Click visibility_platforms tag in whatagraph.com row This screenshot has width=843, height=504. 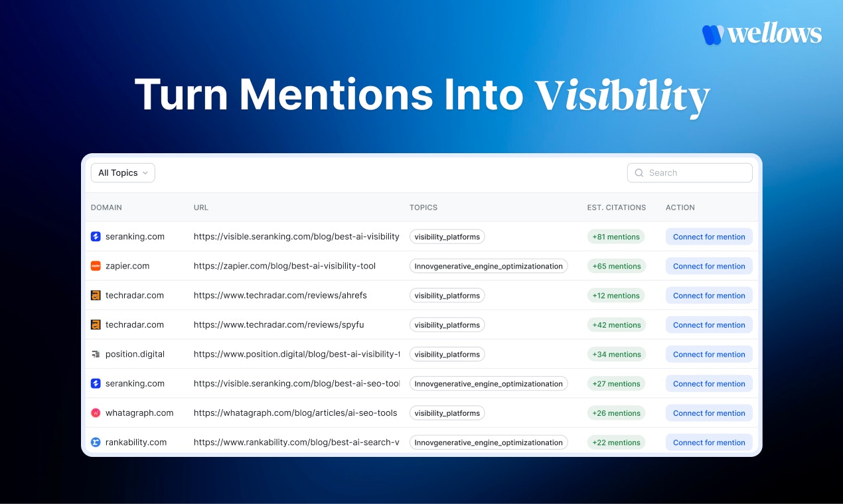(447, 413)
